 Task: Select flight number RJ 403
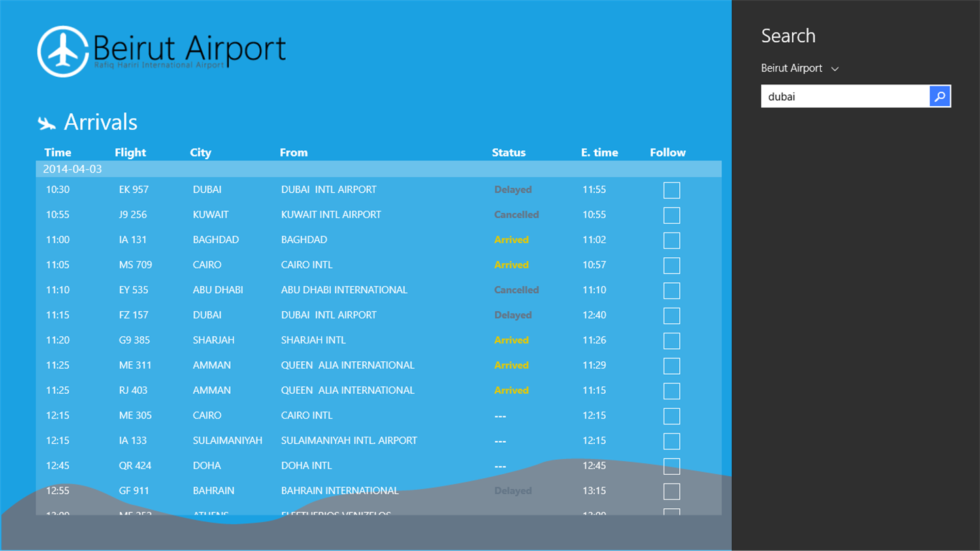tap(133, 390)
